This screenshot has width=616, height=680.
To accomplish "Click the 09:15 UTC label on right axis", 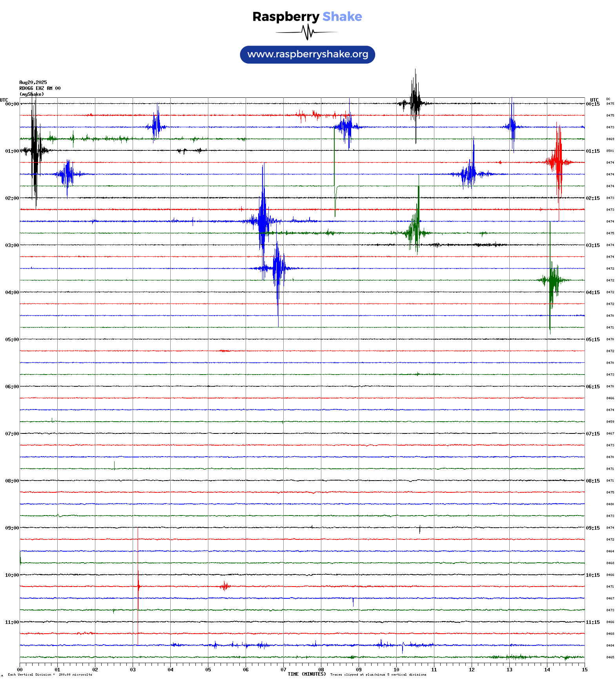I will pyautogui.click(x=592, y=528).
